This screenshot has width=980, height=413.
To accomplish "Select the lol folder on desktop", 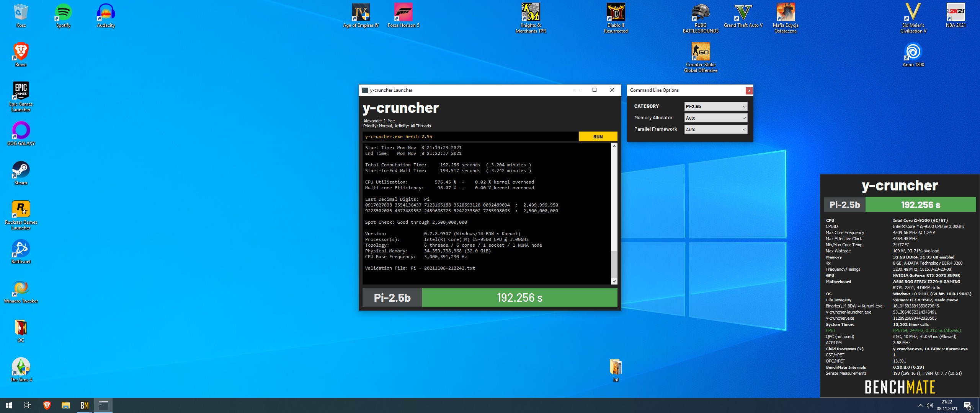I will click(616, 370).
